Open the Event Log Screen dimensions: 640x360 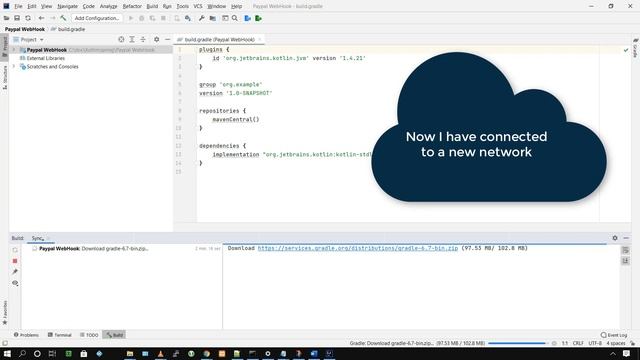(614, 335)
